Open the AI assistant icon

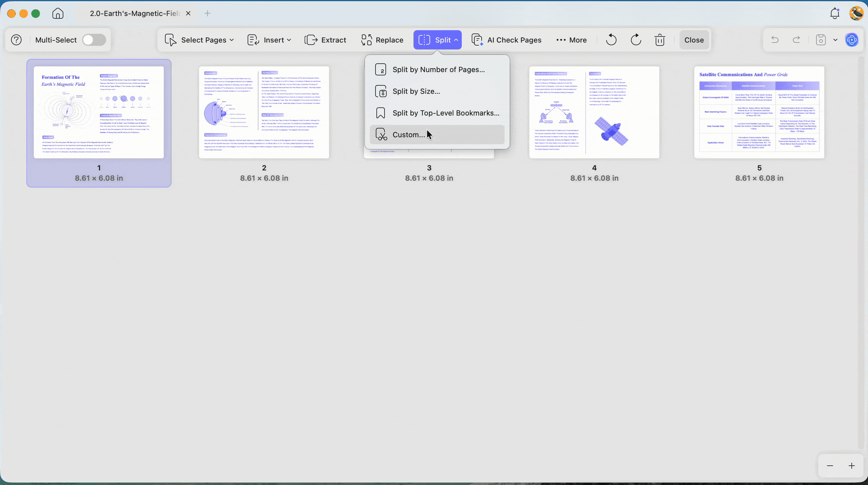click(852, 40)
